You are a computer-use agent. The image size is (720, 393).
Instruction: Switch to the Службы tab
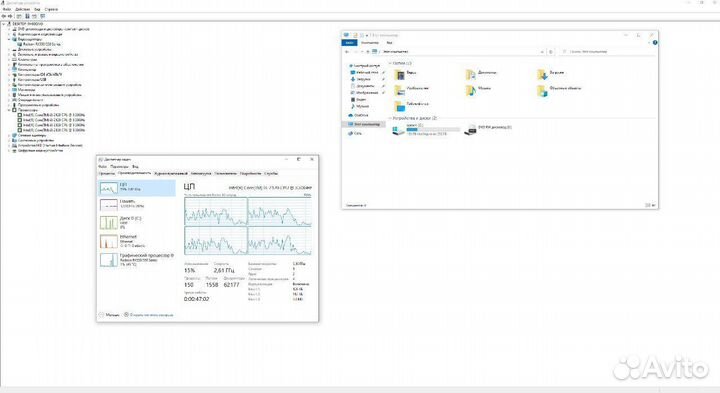(x=271, y=174)
